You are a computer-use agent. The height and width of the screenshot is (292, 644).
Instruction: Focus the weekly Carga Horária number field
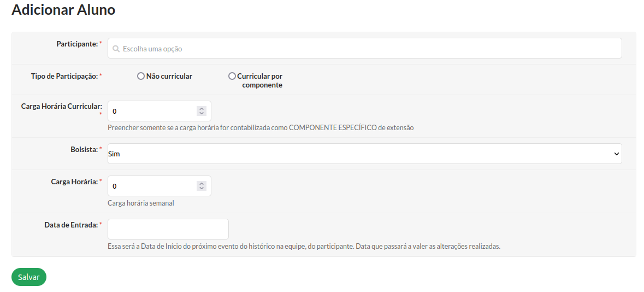click(159, 186)
